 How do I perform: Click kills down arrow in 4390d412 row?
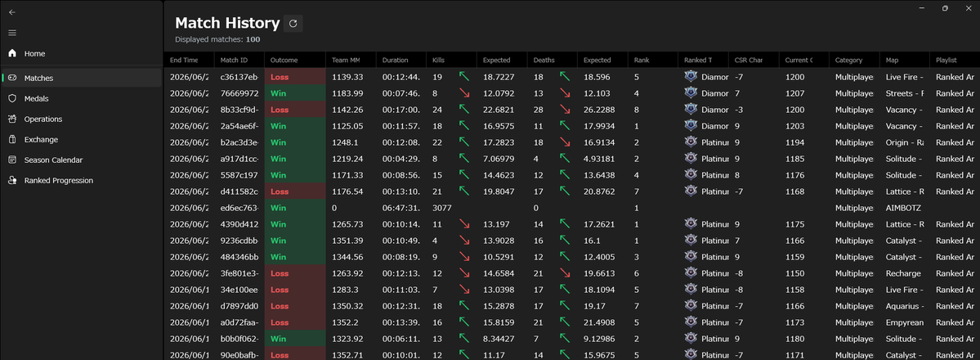[x=464, y=223]
